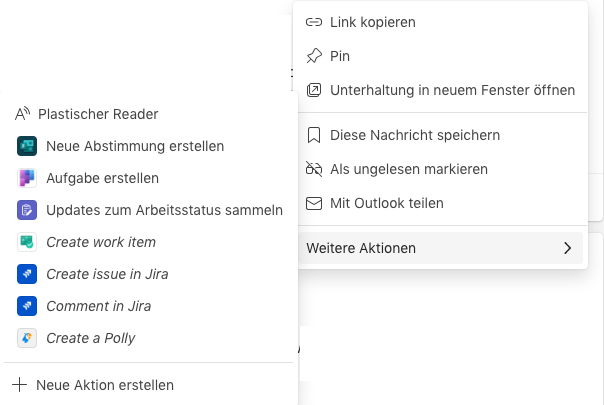604x405 pixels.
Task: Expand the Weitere Aktionen submenu arrow
Action: point(568,248)
